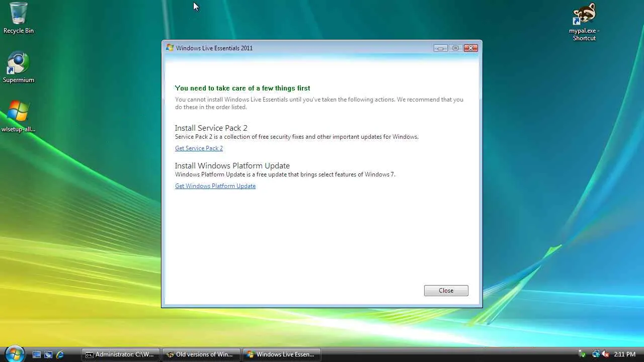The image size is (644, 362).
Task: Open the Recycle Bin desktop icon
Action: [x=19, y=18]
